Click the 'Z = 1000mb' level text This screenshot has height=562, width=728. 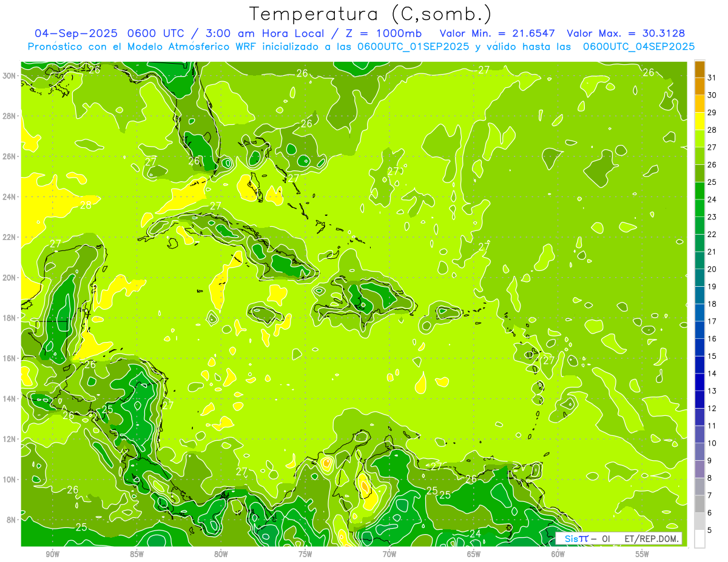tap(383, 33)
